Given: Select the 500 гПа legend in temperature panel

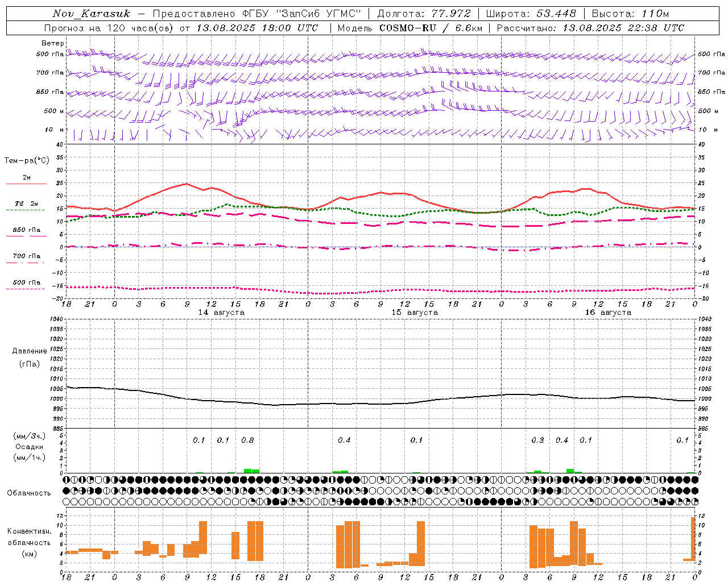Looking at the screenshot, I should (27, 282).
